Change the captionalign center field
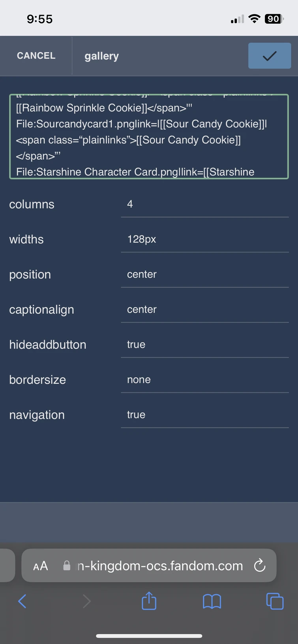This screenshot has width=298, height=644. tap(205, 309)
